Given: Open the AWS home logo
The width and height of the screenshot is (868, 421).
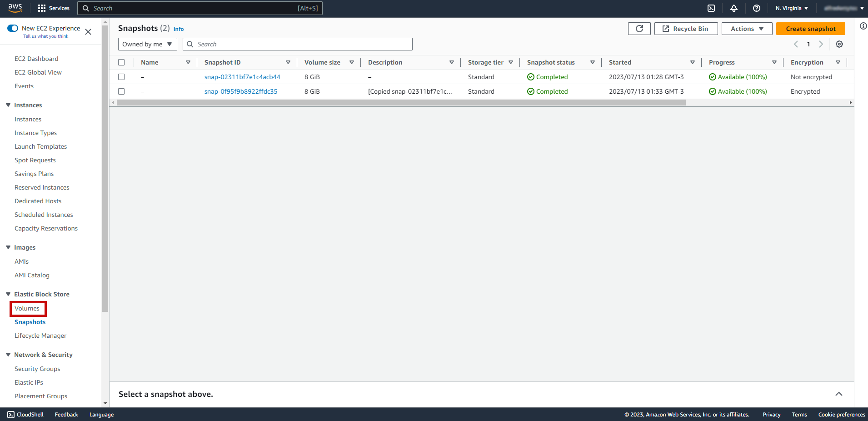Looking at the screenshot, I should point(15,8).
